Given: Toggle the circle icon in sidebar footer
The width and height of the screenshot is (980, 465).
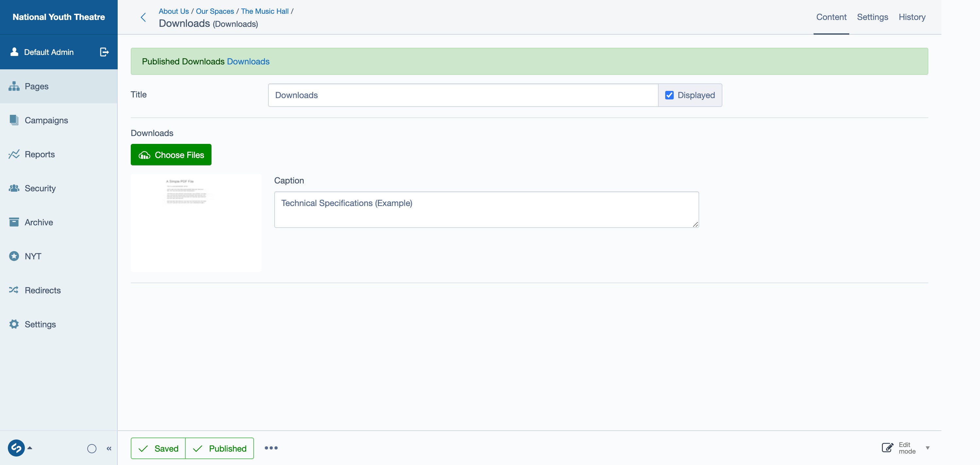Looking at the screenshot, I should tap(92, 448).
